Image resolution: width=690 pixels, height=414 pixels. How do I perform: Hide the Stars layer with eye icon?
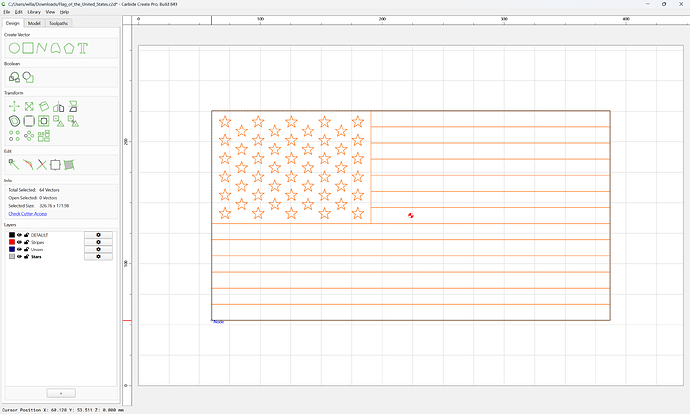pos(19,256)
